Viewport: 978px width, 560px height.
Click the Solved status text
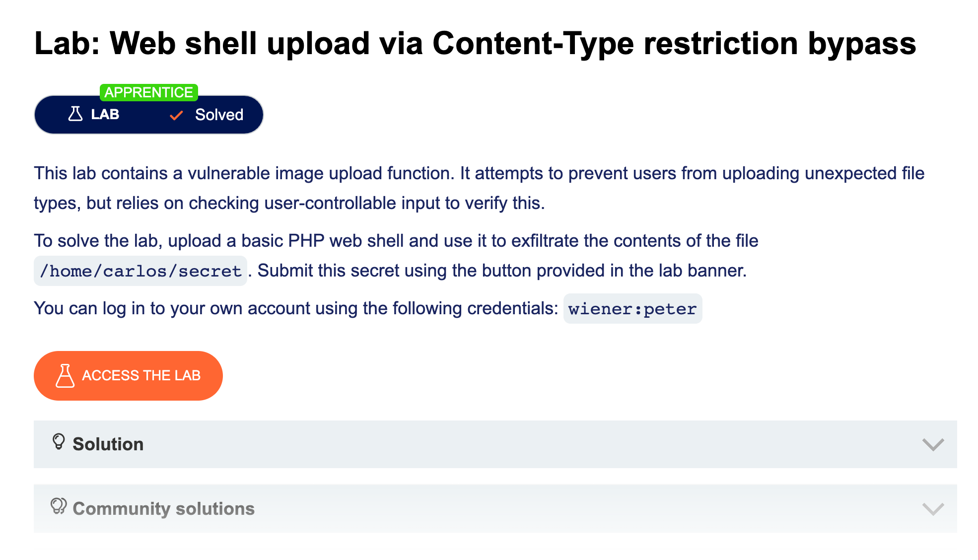click(x=219, y=115)
